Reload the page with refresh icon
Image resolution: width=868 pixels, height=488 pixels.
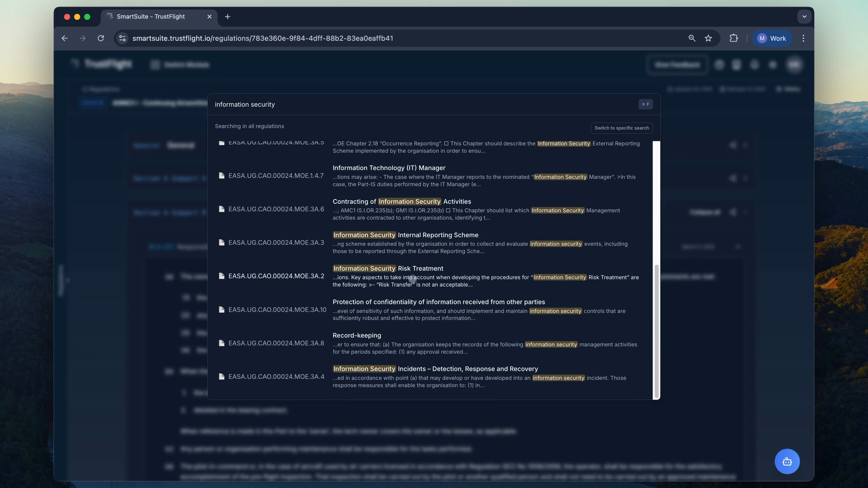pos(101,38)
